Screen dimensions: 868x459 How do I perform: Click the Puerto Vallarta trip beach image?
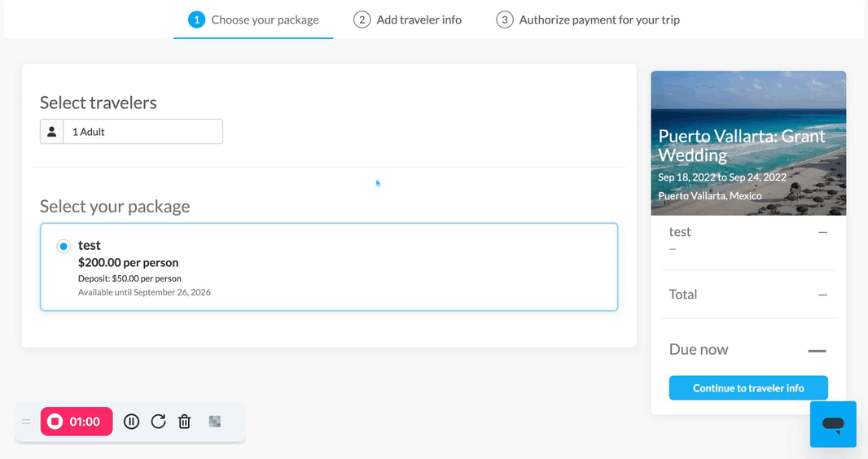pos(748,142)
